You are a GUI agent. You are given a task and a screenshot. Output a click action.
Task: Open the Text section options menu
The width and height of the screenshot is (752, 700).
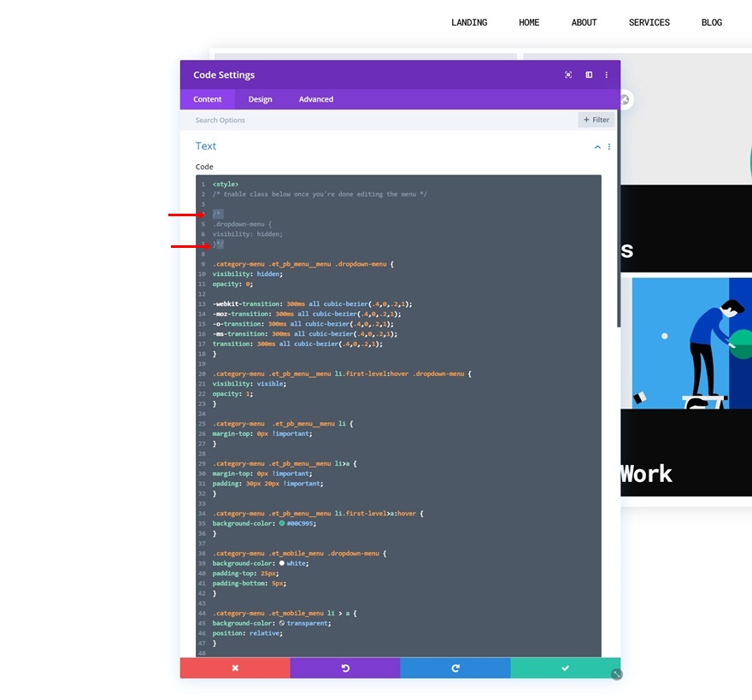(x=609, y=147)
